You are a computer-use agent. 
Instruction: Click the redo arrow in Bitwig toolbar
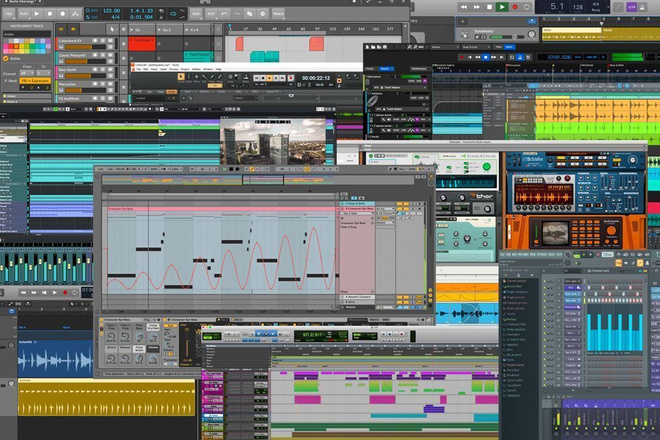point(237,13)
